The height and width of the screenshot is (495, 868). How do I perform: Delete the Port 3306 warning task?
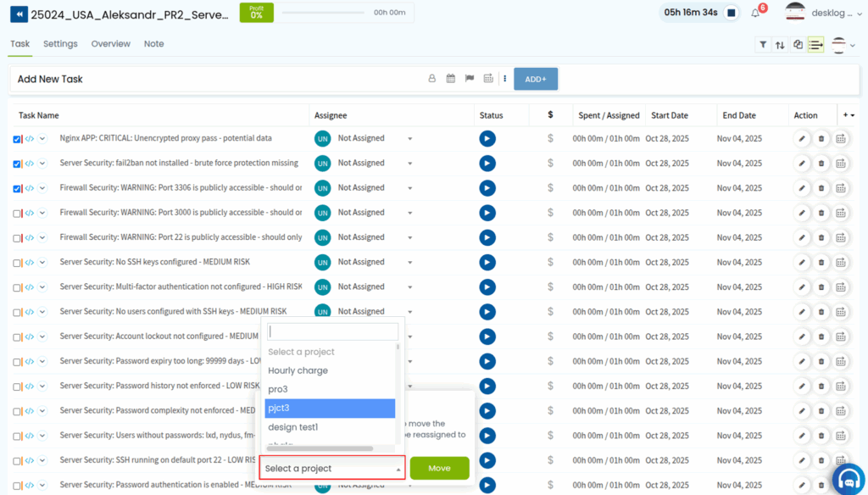click(x=821, y=188)
